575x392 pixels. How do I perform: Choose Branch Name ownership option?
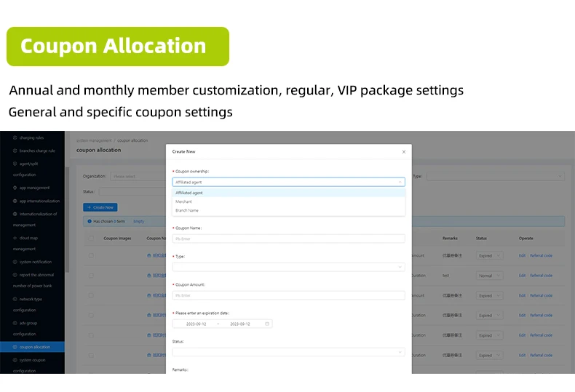point(187,210)
